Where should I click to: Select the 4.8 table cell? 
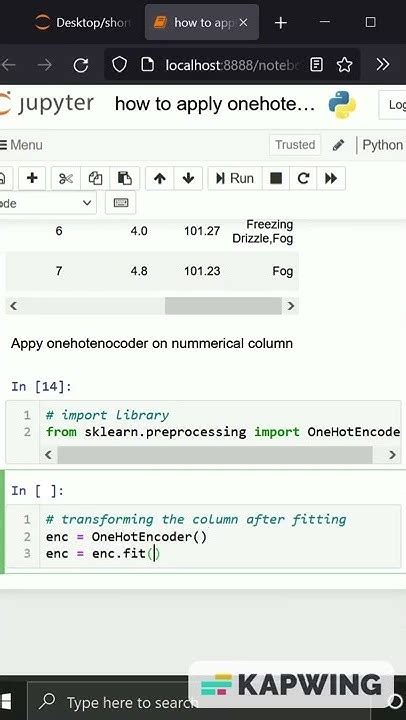pyautogui.click(x=139, y=271)
